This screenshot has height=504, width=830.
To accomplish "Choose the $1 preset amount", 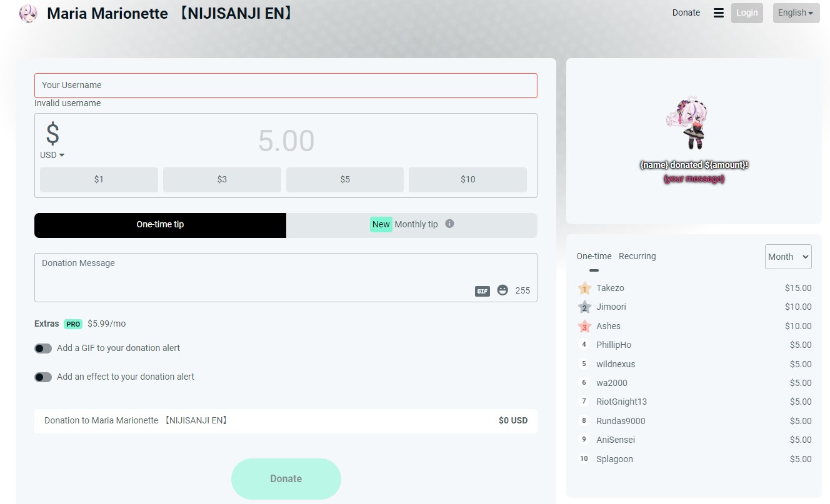I will coord(99,179).
